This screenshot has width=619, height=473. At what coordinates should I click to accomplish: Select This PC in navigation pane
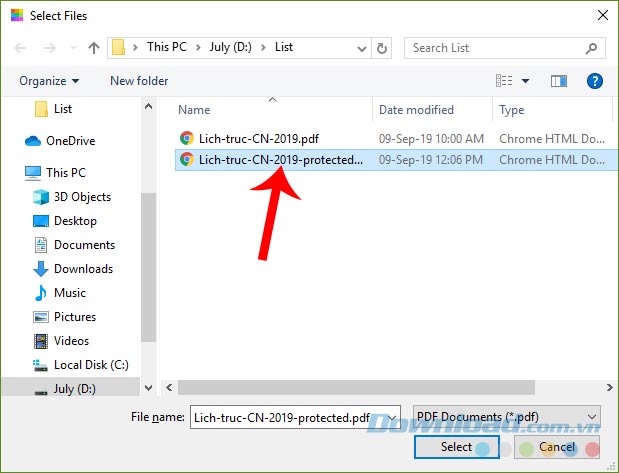click(66, 173)
